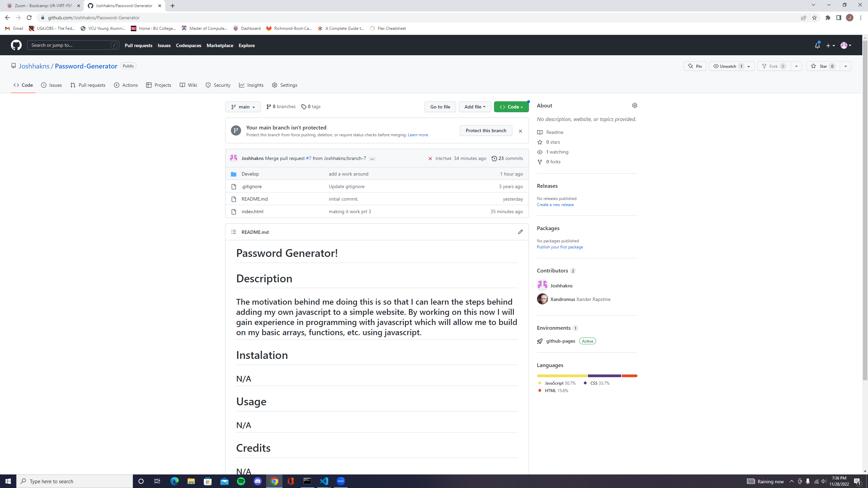View the 23 commits history icon

tap(494, 158)
